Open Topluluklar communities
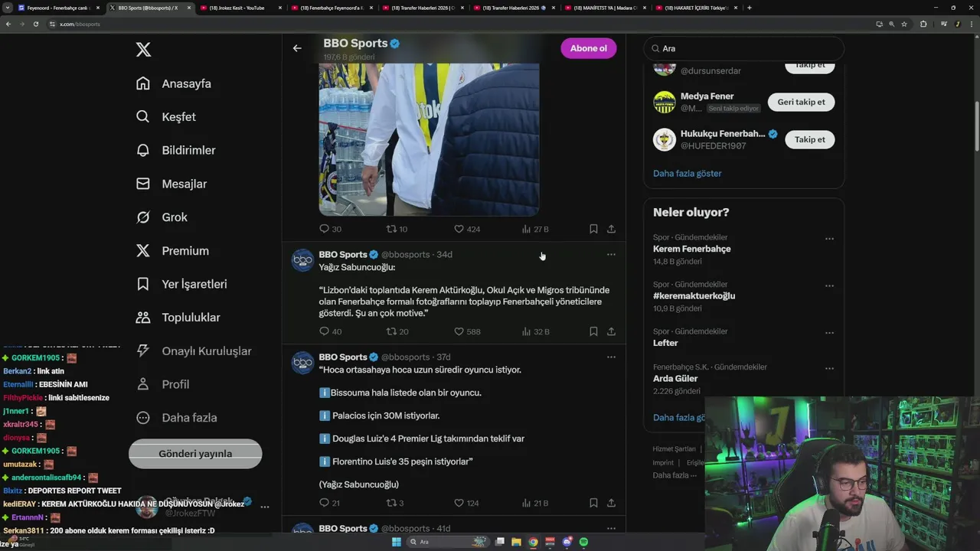 178,318
